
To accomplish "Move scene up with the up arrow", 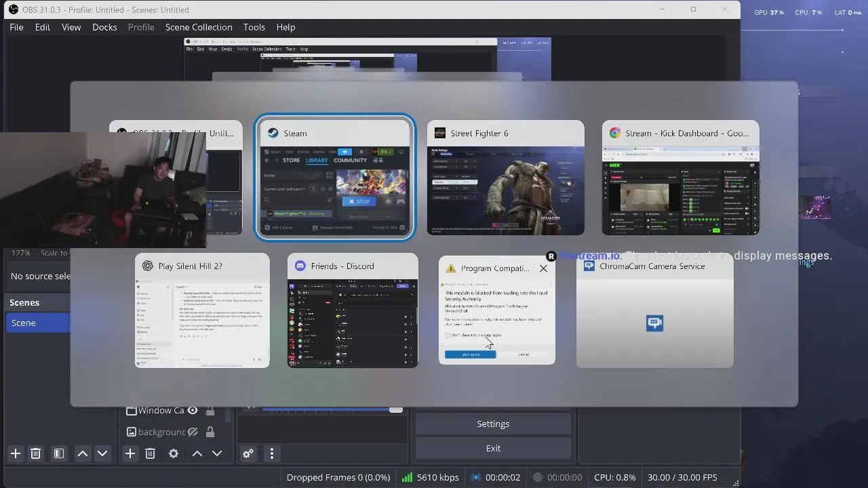I will pyautogui.click(x=82, y=453).
